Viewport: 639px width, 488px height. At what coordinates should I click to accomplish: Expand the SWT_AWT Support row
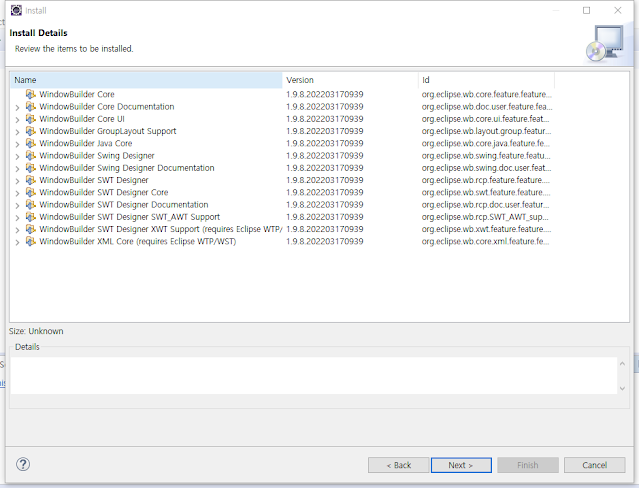[17, 218]
